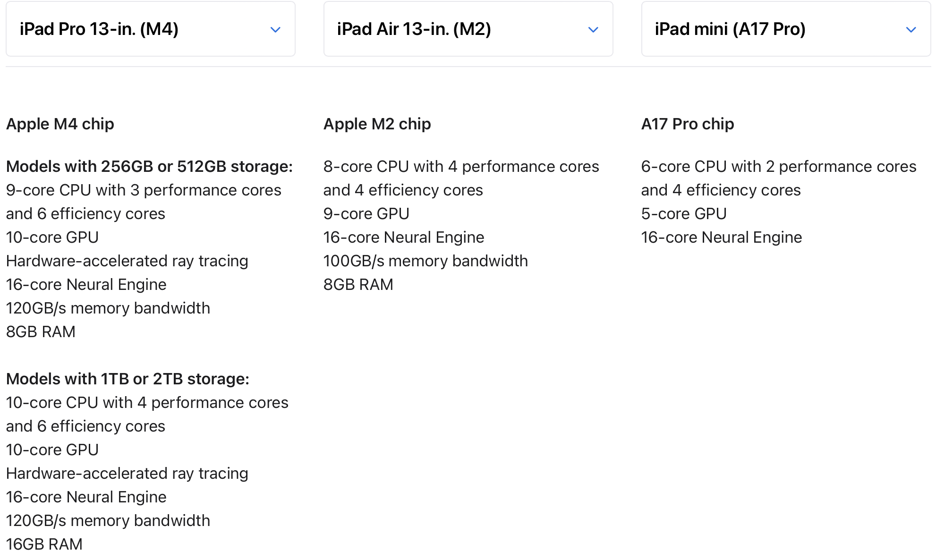Click the 10-core CPU with 4 performance cores line
The width and height of the screenshot is (936, 560).
[147, 403]
